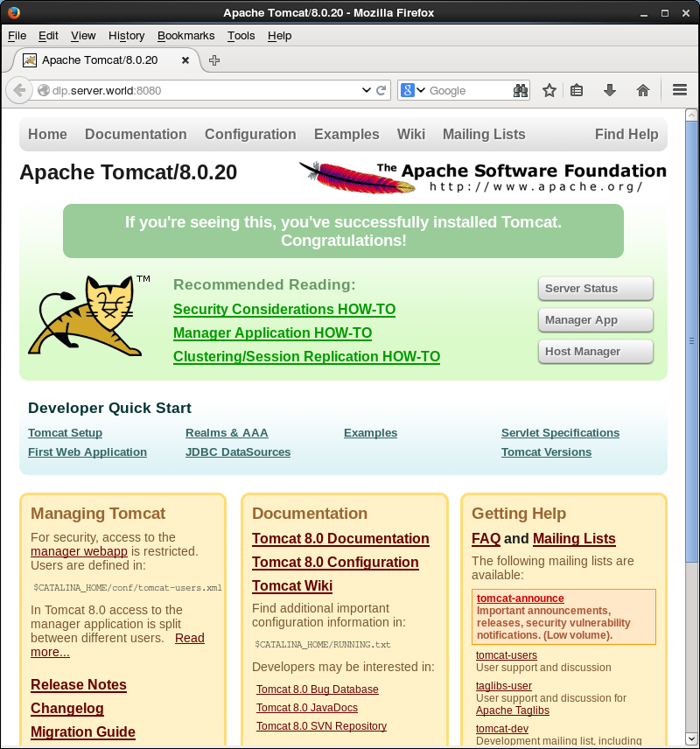Show bookmarks list icon
Viewport: 700px width, 749px height.
(577, 90)
